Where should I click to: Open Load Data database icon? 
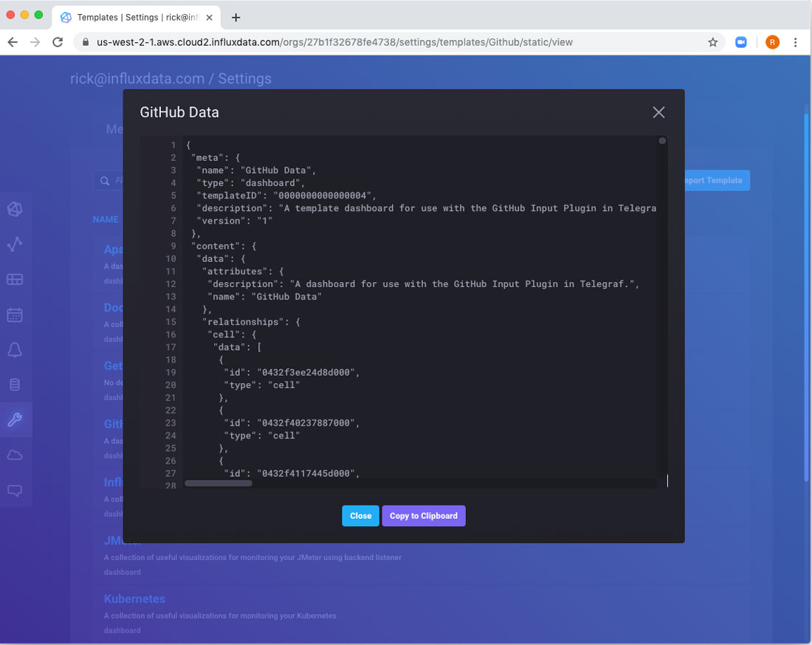pos(15,385)
